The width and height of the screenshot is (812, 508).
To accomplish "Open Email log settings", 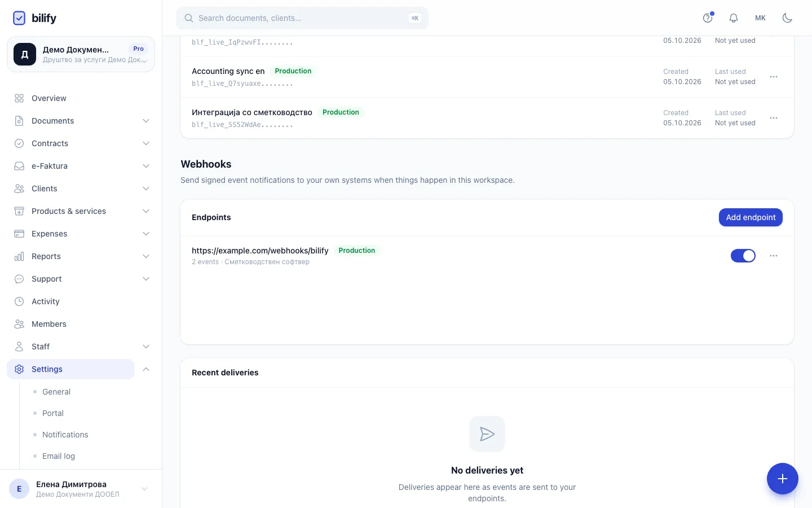I will tap(59, 456).
